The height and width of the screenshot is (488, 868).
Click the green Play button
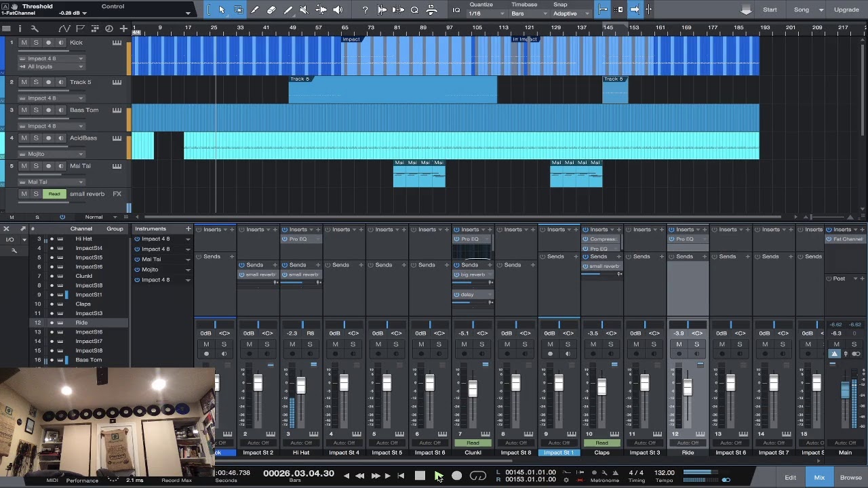tap(438, 476)
